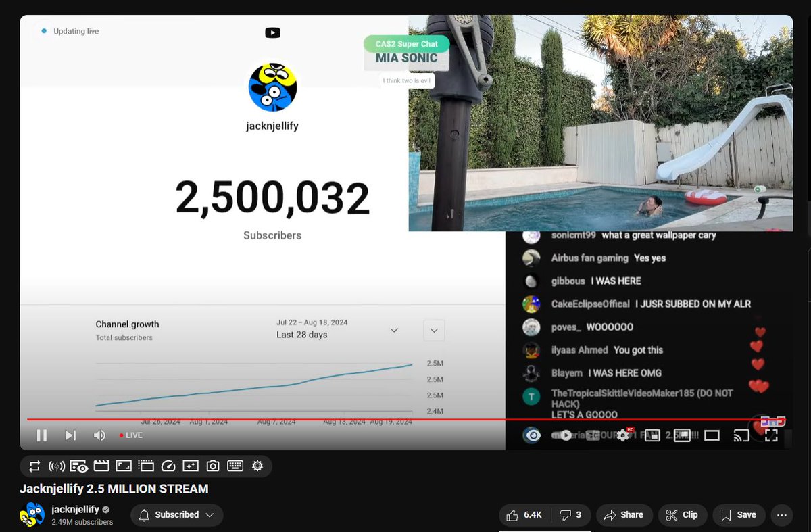Screen dimensions: 811x532
Task: Open the Subscribed notification dropdown
Action: (177, 514)
